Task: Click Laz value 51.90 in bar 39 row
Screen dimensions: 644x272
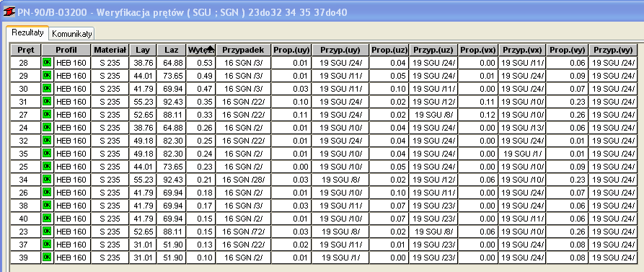Action: [172, 257]
